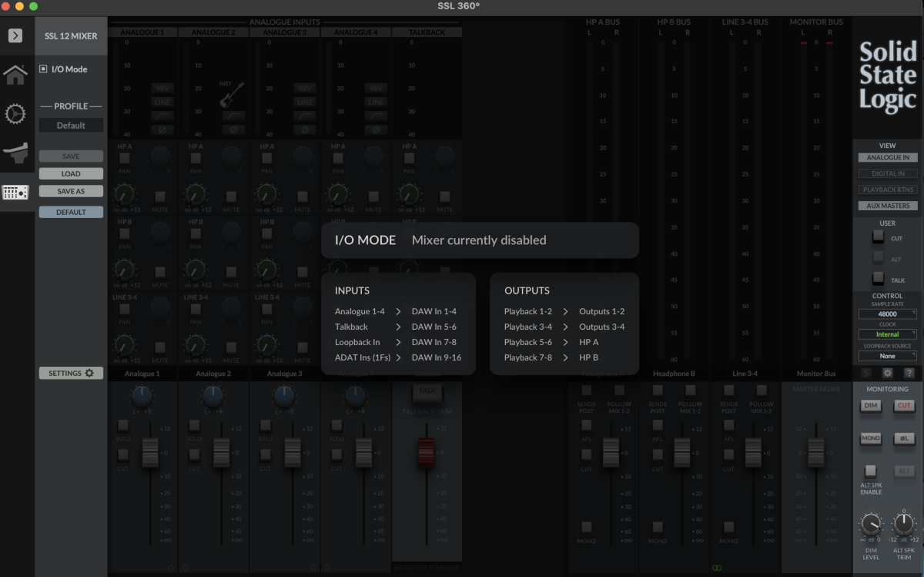The image size is (924, 577).
Task: Enable the high-pass filter icon on Analogue 4
Action: (375, 116)
